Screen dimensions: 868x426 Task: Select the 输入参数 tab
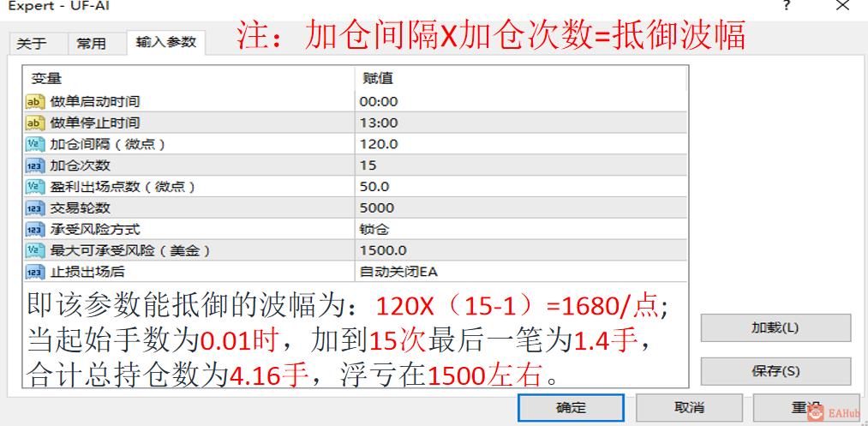coord(166,42)
